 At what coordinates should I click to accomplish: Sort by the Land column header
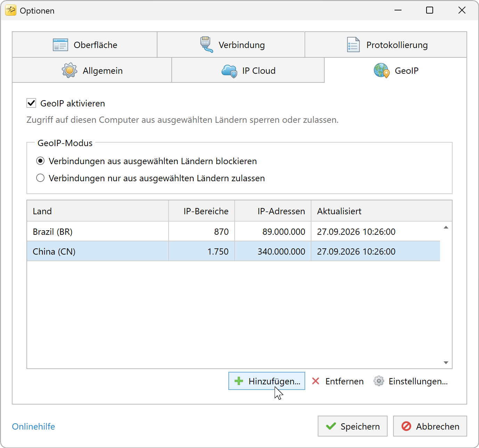pyautogui.click(x=98, y=211)
